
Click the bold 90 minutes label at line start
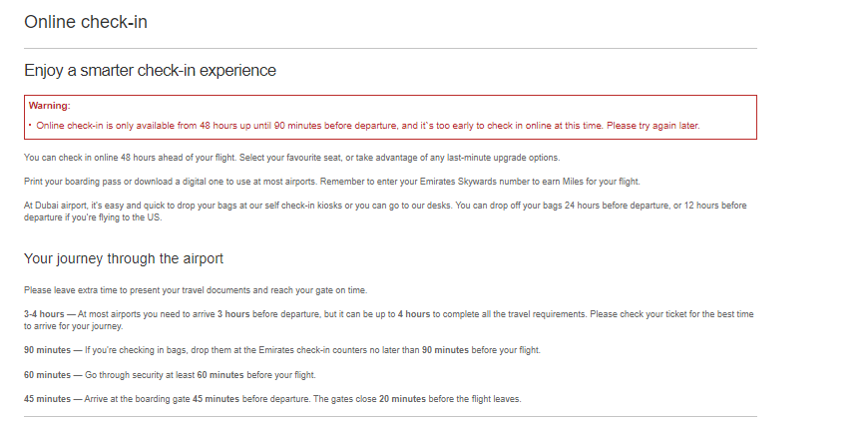pyautogui.click(x=47, y=350)
